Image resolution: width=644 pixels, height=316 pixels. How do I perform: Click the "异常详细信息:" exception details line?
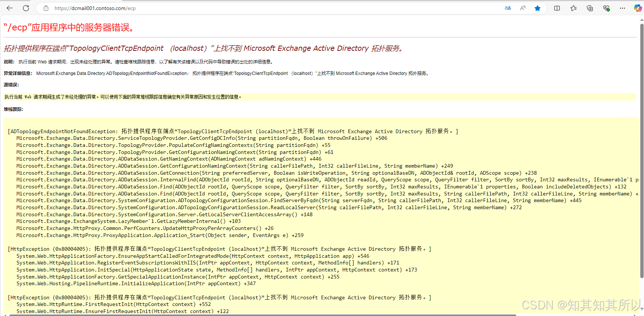[x=217, y=73]
